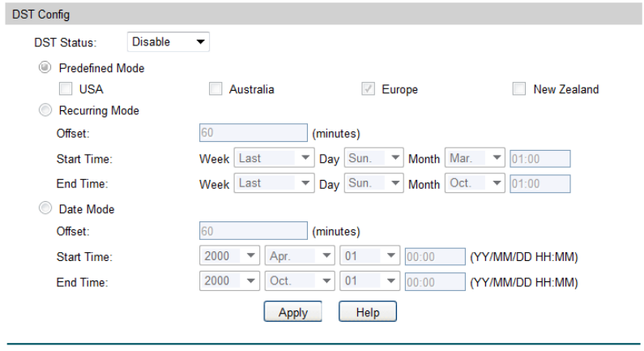The height and width of the screenshot is (351, 644).
Task: Enable the Australia checkbox
Action: click(215, 89)
